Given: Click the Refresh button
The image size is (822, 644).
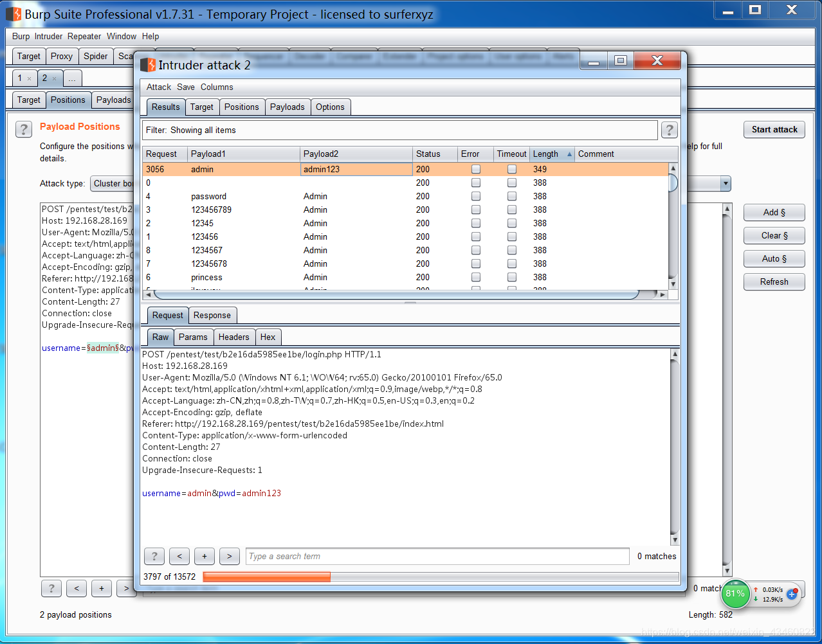Looking at the screenshot, I should (x=774, y=282).
